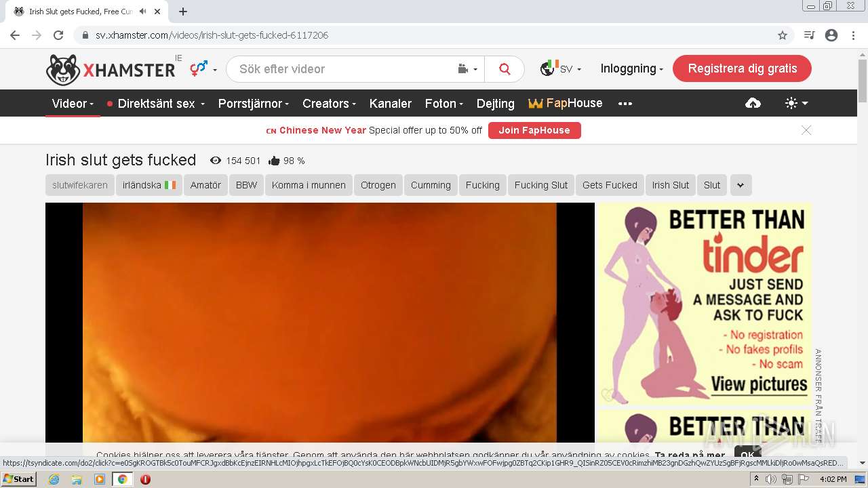Click the volume icon in system tray

[x=771, y=479]
